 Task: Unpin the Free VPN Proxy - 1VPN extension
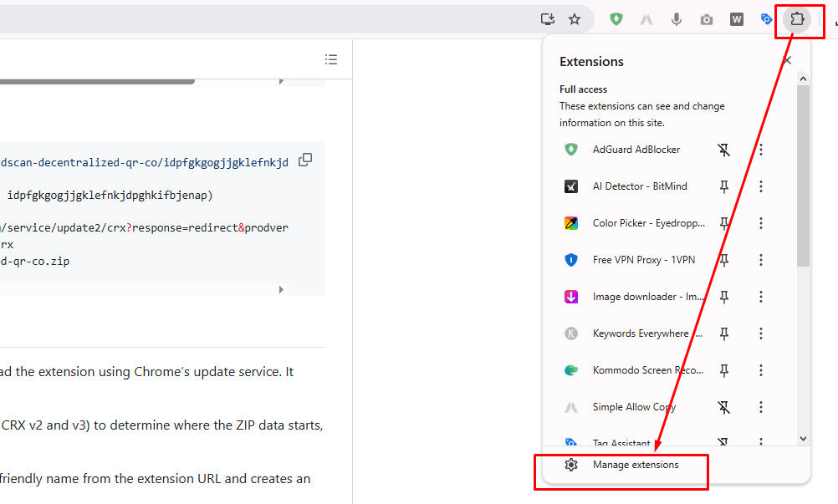724,260
